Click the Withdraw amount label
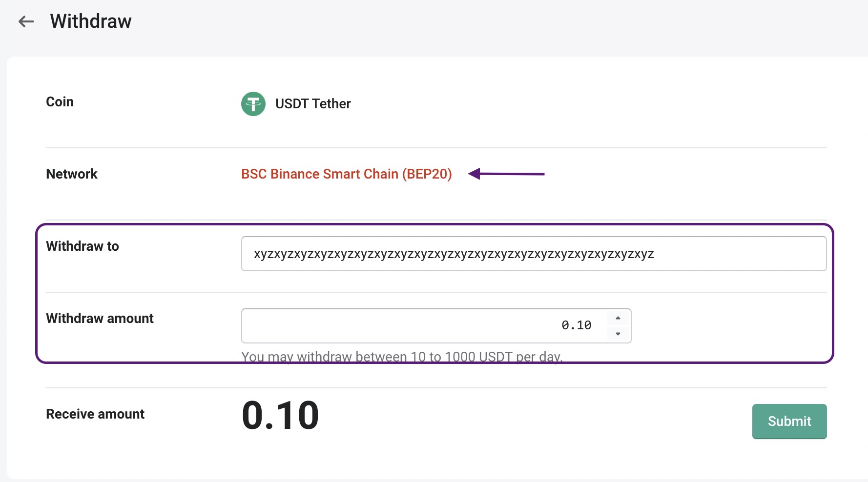The height and width of the screenshot is (482, 868). coord(100,319)
